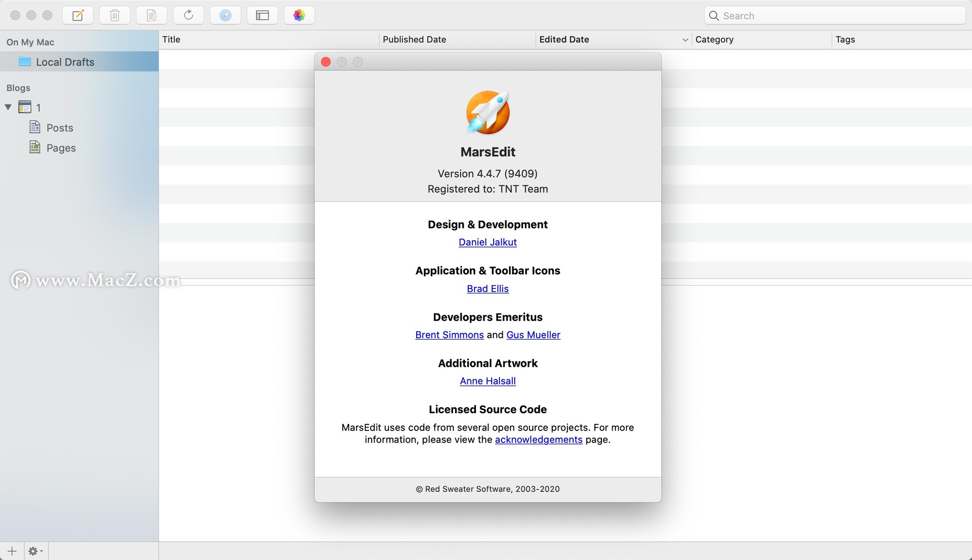
Task: Sort by Category column header
Action: (x=762, y=39)
